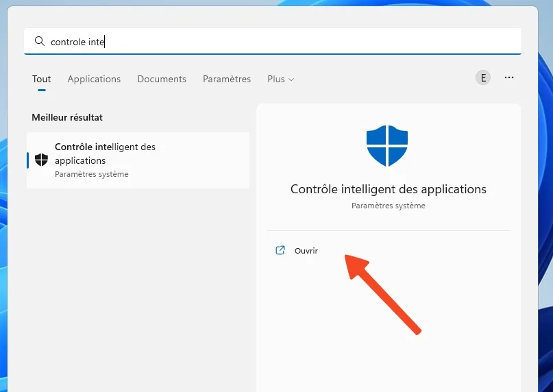
Task: Open the E account avatar
Action: click(483, 77)
